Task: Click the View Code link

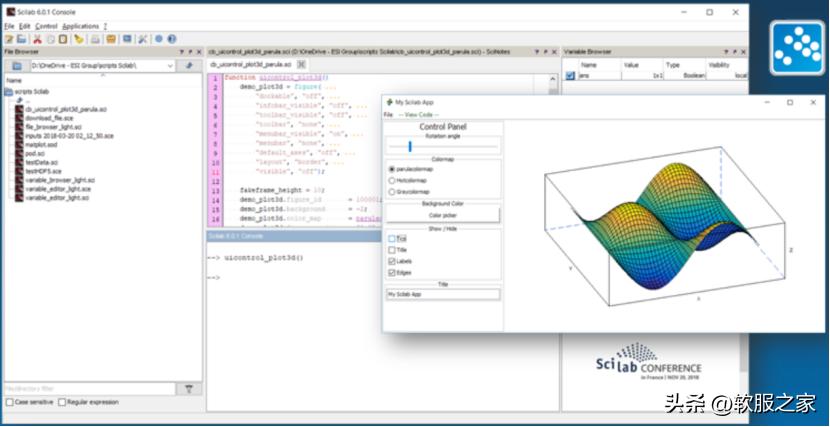Action: pos(418,115)
